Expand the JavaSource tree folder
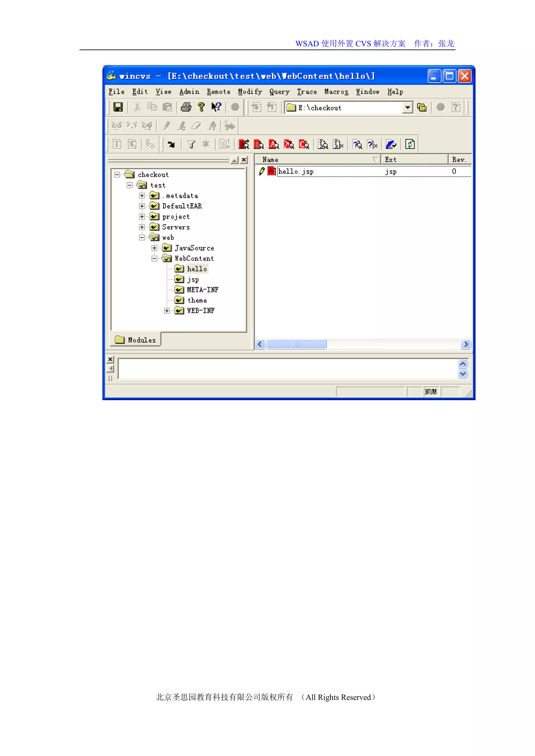 point(154,248)
